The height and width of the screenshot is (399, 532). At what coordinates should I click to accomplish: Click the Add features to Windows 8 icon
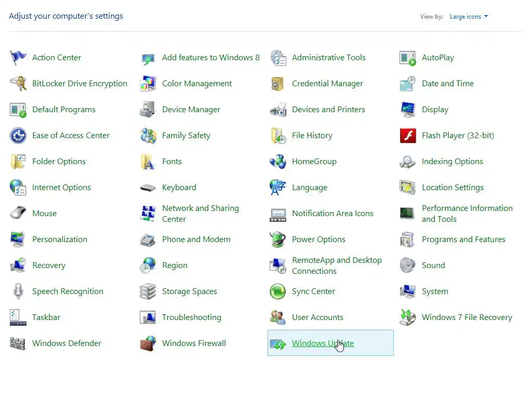(148, 59)
